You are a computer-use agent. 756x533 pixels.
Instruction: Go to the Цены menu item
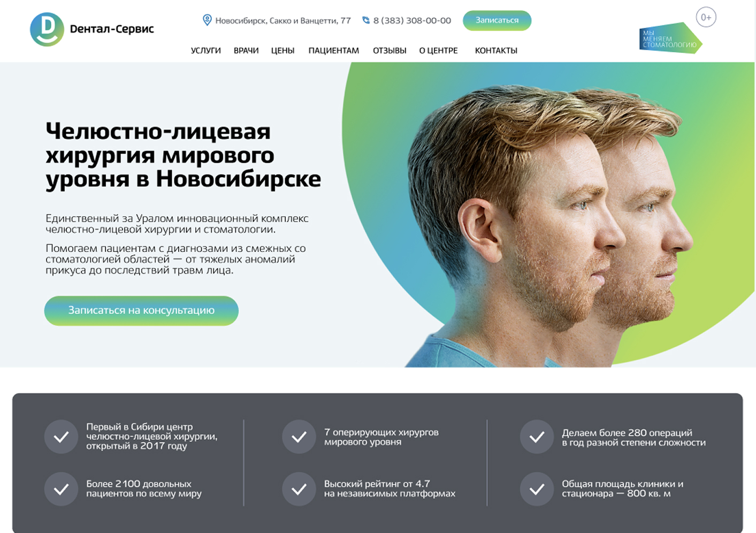click(x=282, y=50)
